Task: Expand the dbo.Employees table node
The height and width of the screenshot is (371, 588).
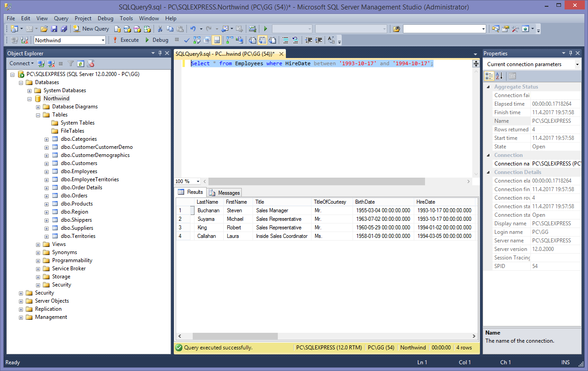Action: [46, 171]
